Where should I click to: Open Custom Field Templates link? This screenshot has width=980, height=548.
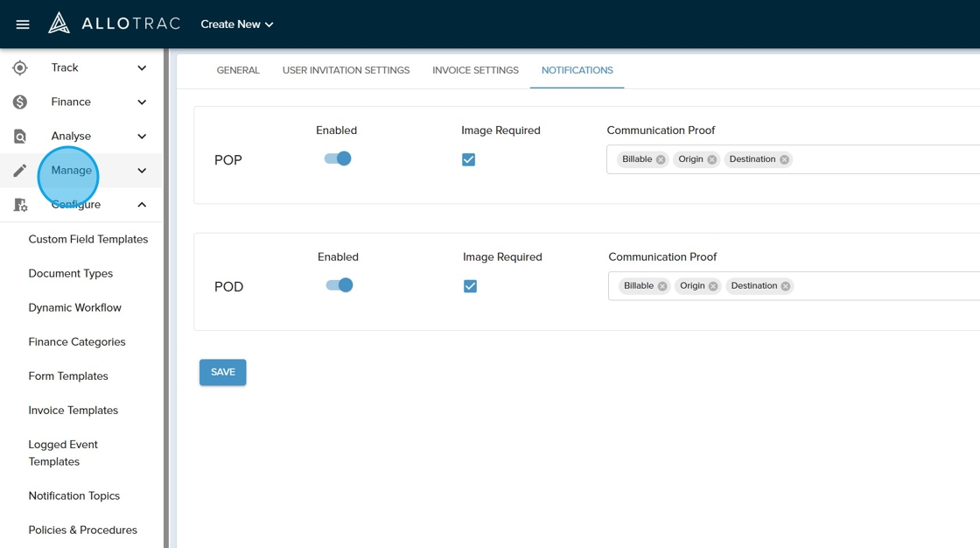click(x=88, y=239)
